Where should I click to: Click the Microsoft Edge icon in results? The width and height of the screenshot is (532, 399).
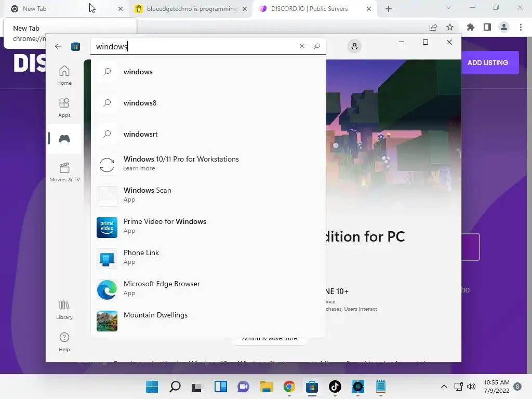tap(107, 290)
